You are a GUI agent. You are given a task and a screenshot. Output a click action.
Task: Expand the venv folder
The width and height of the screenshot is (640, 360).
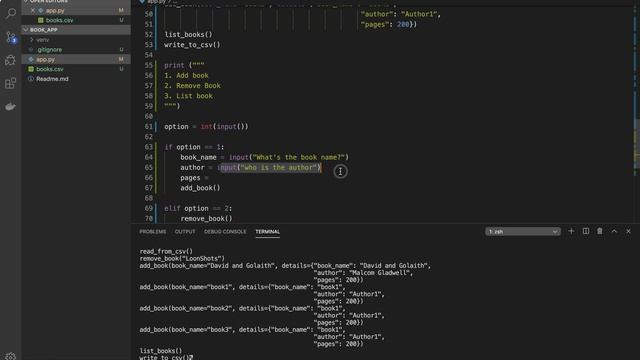(42, 40)
